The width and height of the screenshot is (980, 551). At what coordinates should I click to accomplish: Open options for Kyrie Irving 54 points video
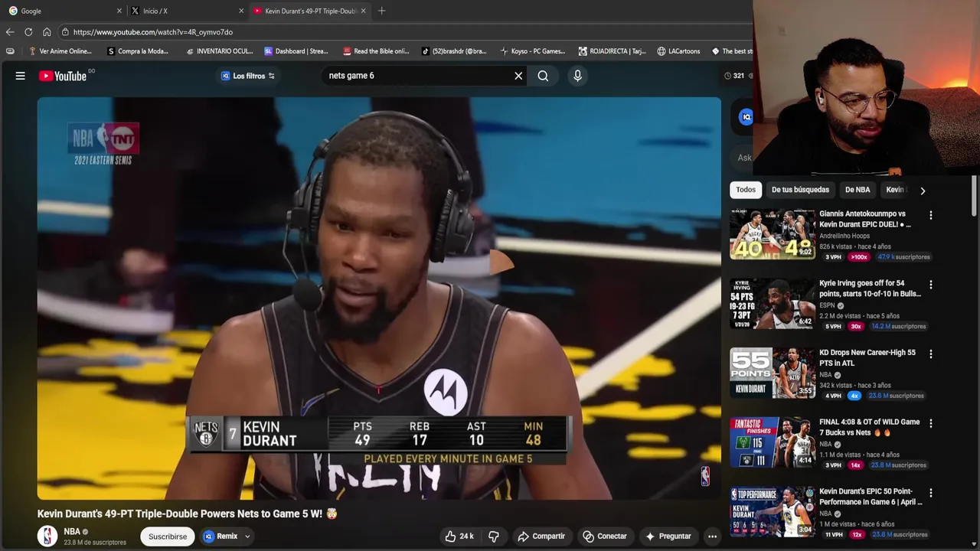pos(931,285)
